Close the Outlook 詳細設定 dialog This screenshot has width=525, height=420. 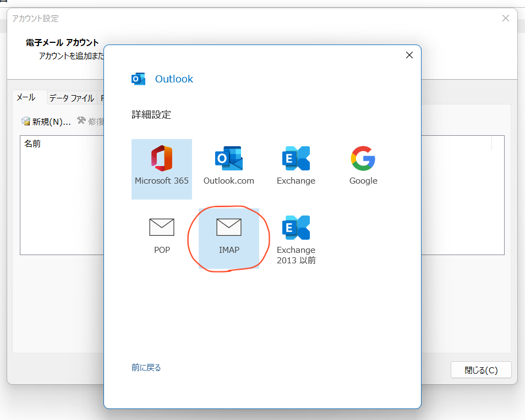tap(409, 55)
